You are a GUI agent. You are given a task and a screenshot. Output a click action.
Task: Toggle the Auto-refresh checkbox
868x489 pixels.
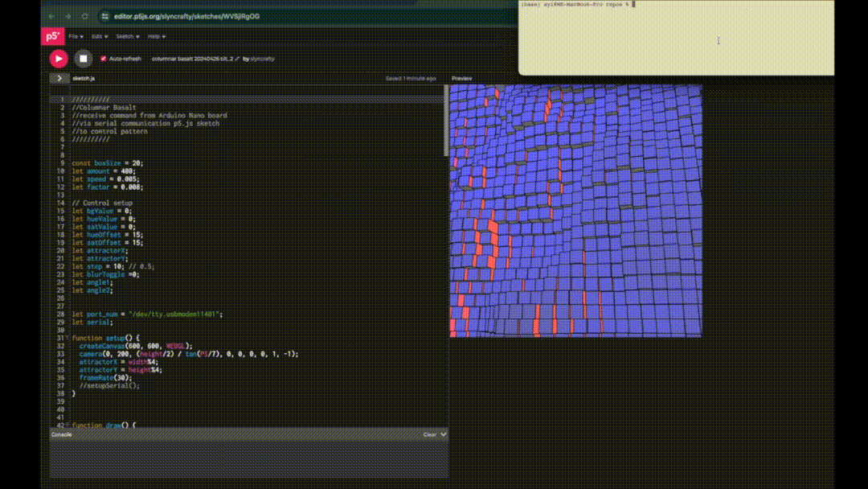[103, 59]
